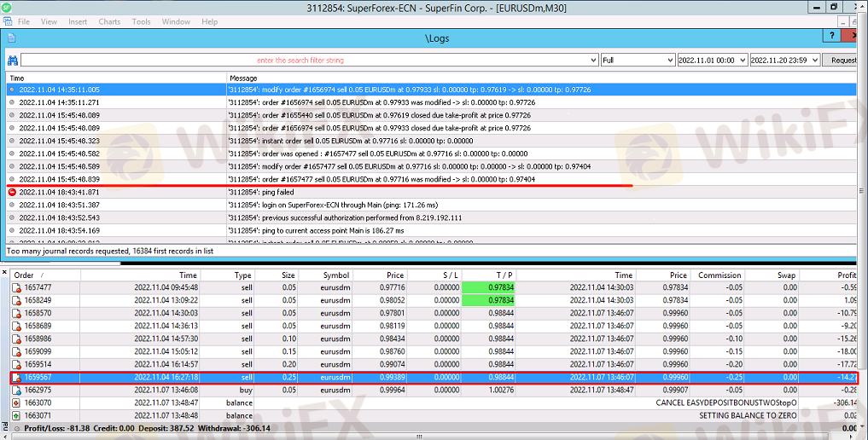Expand the search filter dropdown arrow
Viewport: 868px width, 440px height.
(593, 60)
